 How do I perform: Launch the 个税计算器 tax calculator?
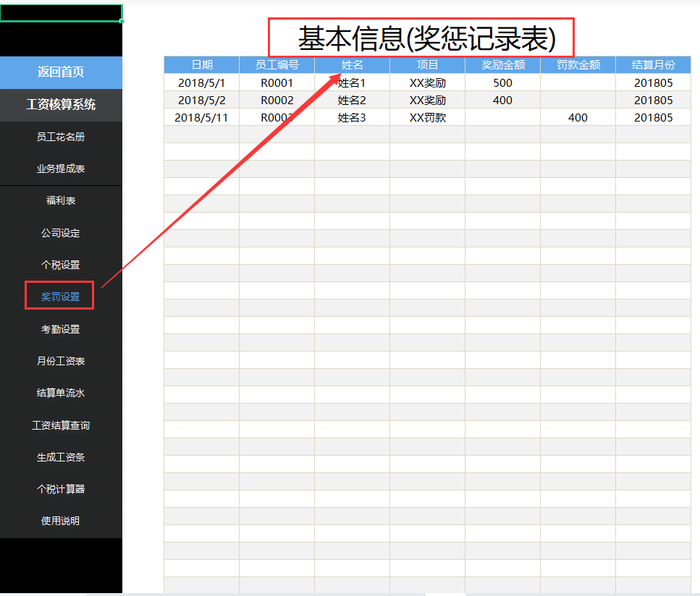click(x=61, y=489)
